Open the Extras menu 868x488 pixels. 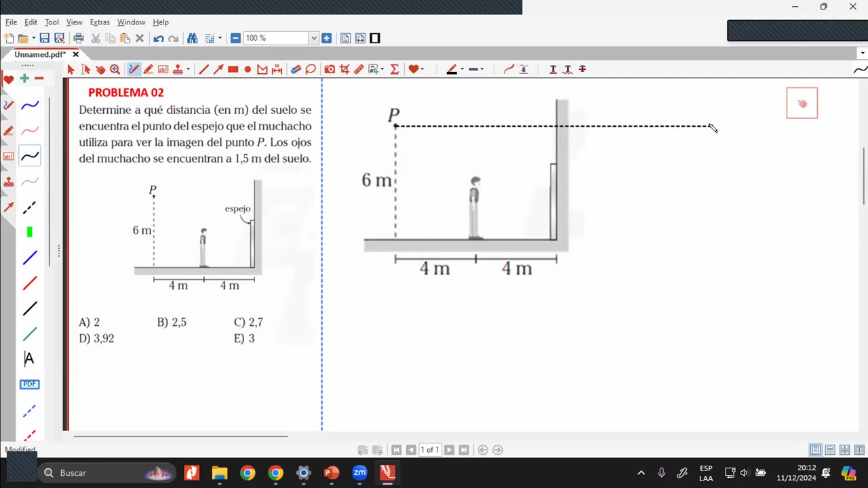(x=100, y=22)
